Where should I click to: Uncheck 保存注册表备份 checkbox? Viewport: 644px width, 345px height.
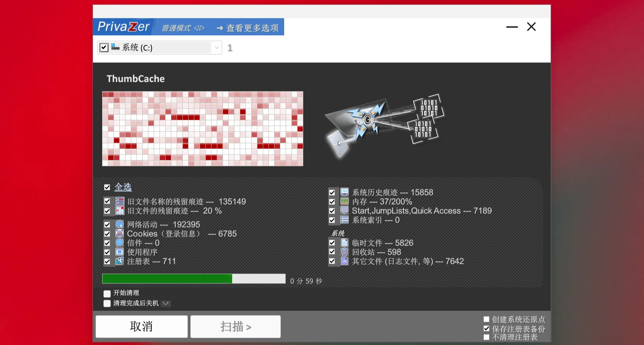click(486, 328)
